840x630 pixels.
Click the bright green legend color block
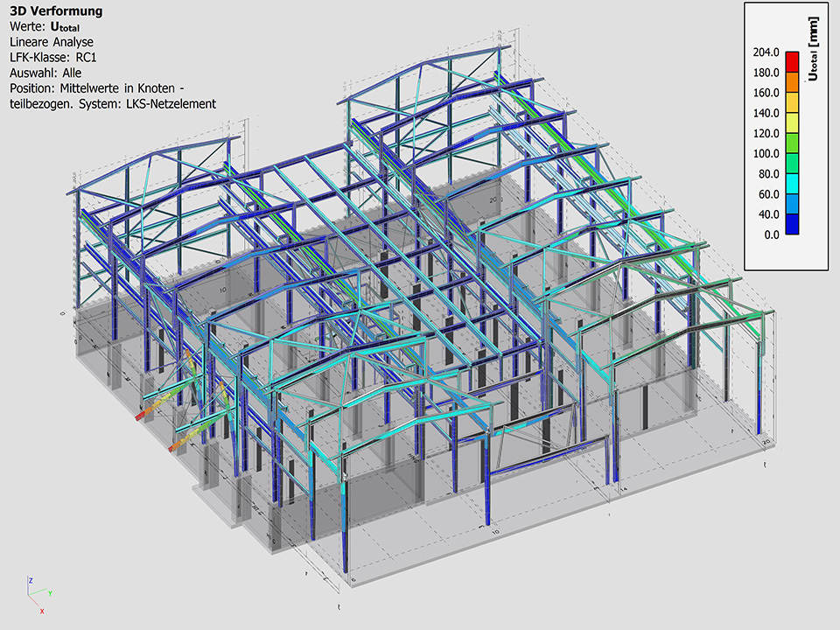(x=791, y=143)
